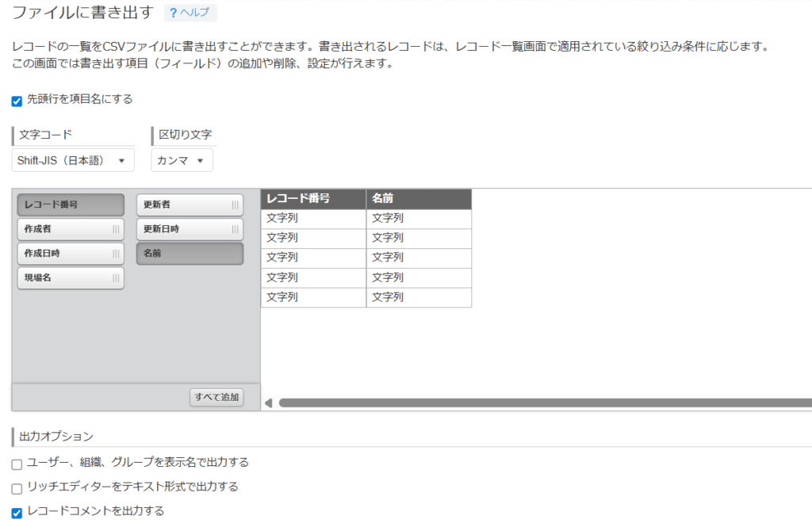
Task: Enable ユーザー、組織、グループを表示名で出力する option
Action: pos(17,464)
